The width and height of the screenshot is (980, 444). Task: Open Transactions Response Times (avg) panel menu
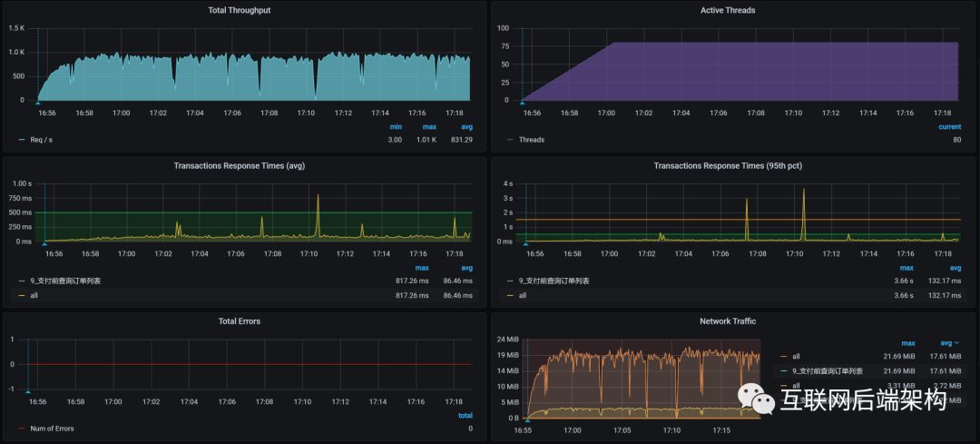pyautogui.click(x=240, y=166)
